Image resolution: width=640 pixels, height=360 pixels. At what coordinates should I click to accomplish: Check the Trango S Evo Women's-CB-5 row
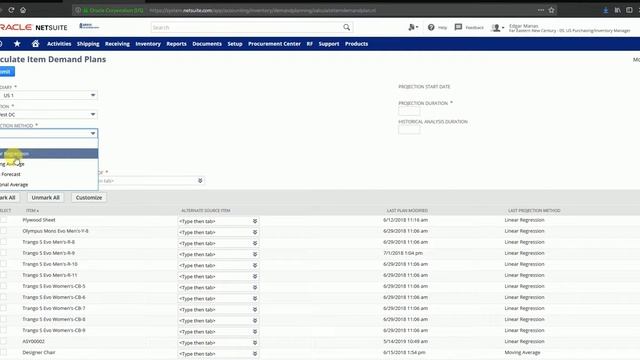[x=4, y=286]
